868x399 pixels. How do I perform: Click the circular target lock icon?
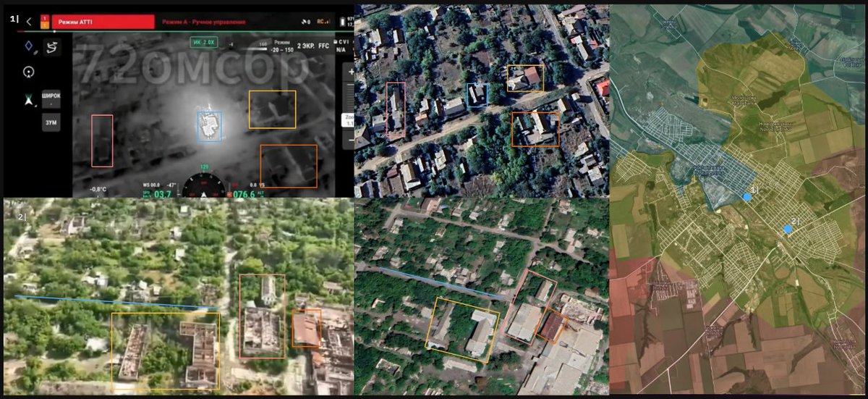point(29,72)
